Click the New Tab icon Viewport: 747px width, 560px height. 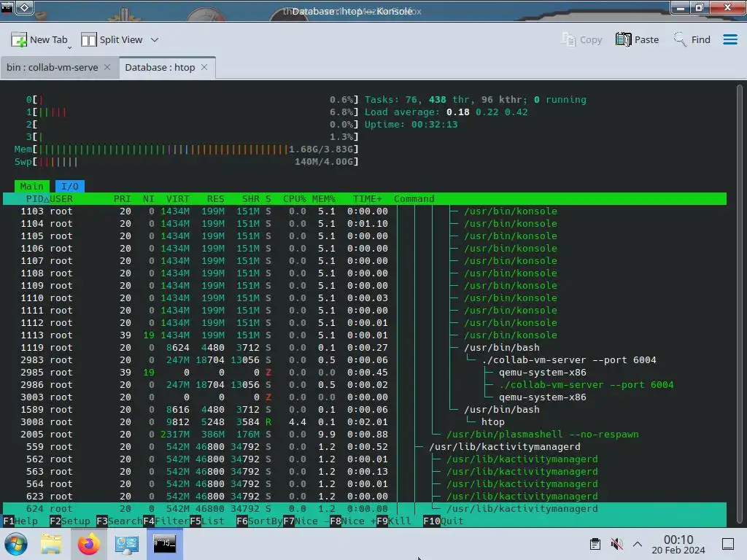[x=19, y=39]
